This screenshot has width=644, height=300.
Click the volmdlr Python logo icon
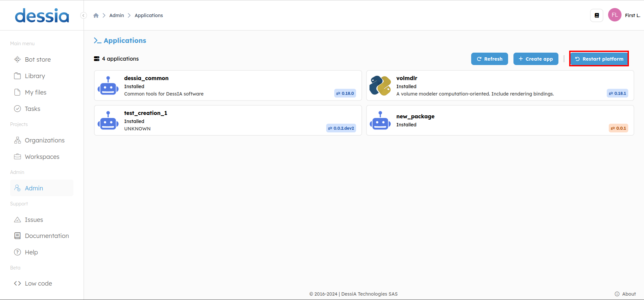point(380,85)
